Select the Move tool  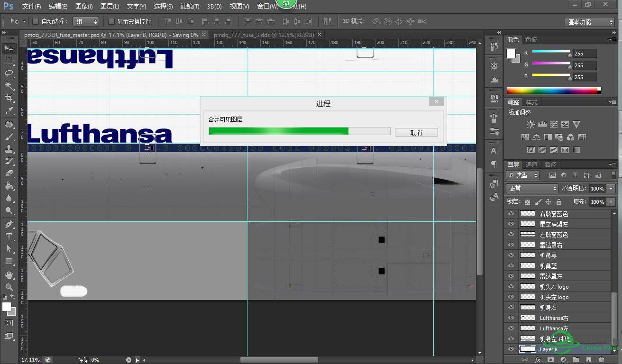click(9, 49)
